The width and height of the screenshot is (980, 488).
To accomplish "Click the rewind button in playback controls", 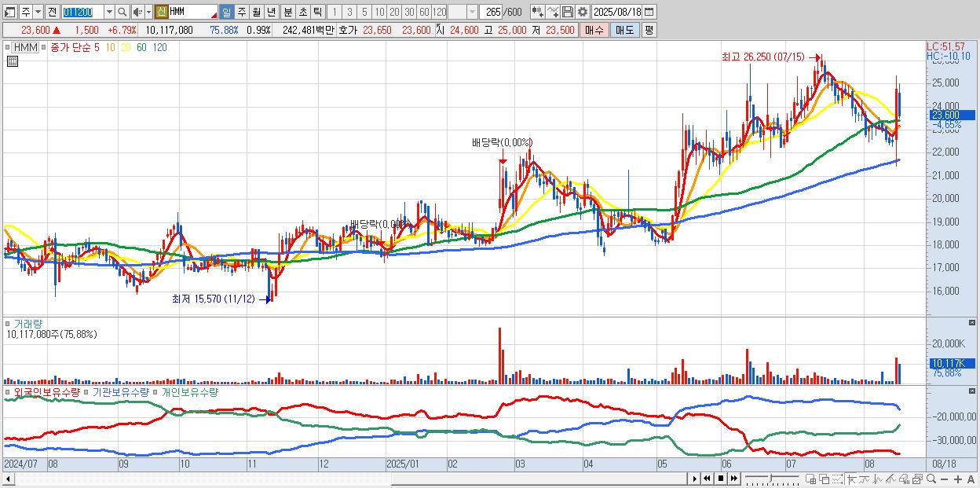I will point(707,479).
